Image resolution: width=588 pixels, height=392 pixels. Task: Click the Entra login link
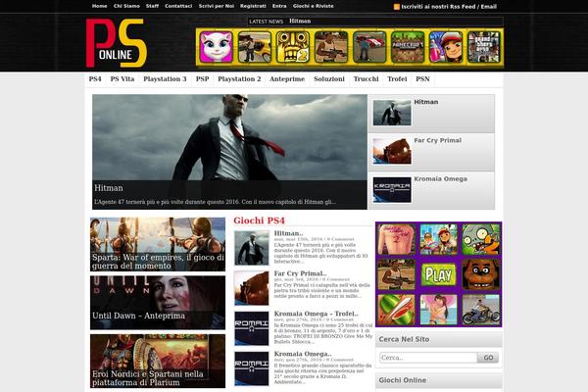coord(279,6)
